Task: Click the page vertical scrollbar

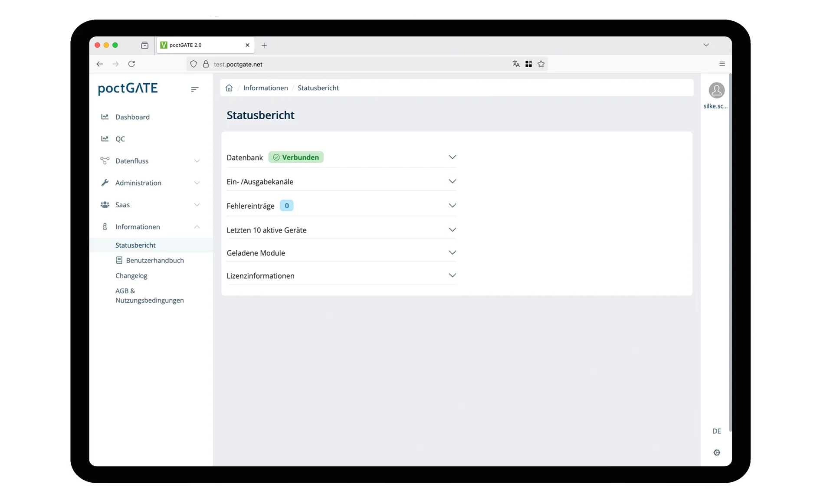Action: click(730, 252)
